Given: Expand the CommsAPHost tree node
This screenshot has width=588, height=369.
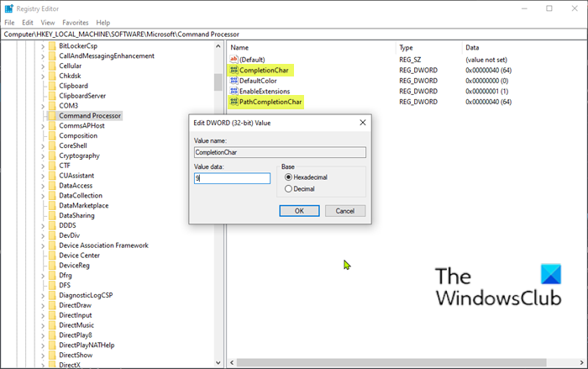Looking at the screenshot, I should [x=42, y=126].
